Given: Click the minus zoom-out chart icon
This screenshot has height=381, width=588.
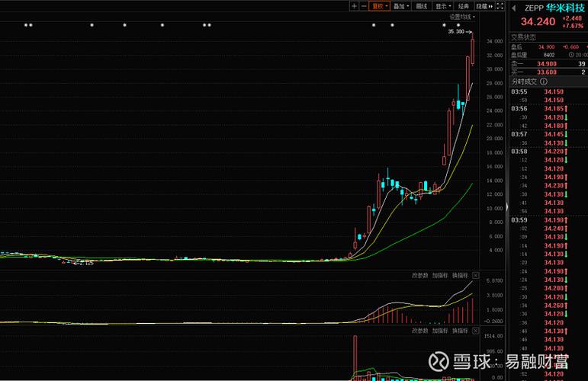Looking at the screenshot, I should 364,6.
